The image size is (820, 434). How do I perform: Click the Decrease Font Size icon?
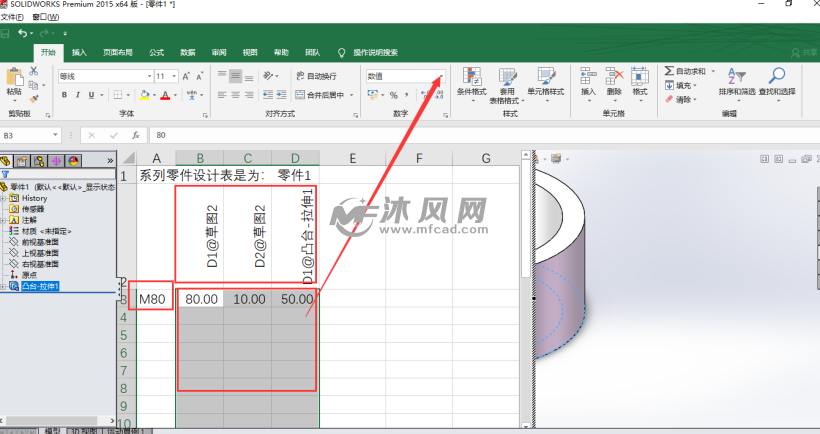coord(199,76)
